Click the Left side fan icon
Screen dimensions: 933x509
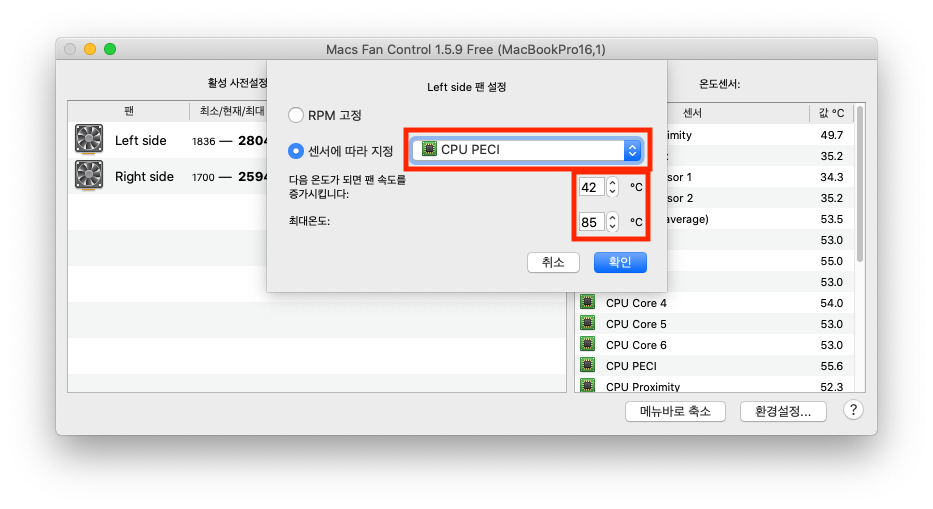click(89, 139)
